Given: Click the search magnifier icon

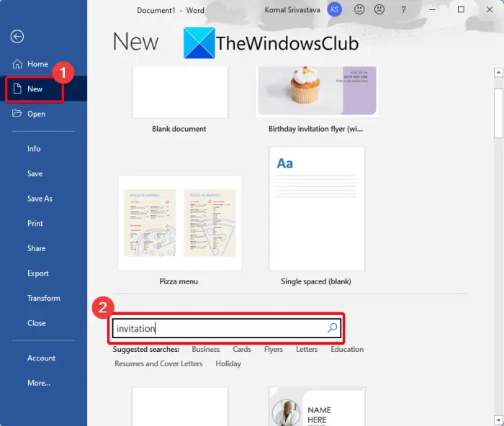Looking at the screenshot, I should [333, 328].
